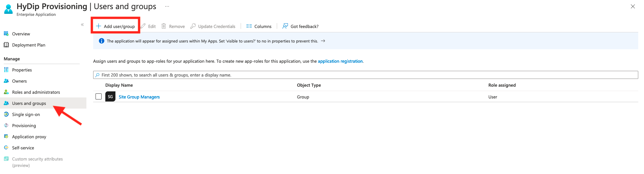Click the Deployment Plan book icon
Image resolution: width=644 pixels, height=174 pixels.
point(6,45)
